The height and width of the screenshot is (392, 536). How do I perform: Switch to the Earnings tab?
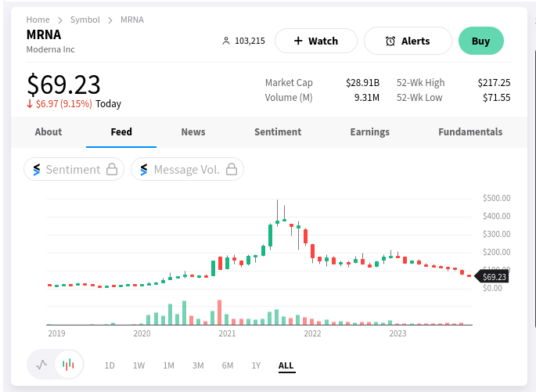(x=370, y=131)
